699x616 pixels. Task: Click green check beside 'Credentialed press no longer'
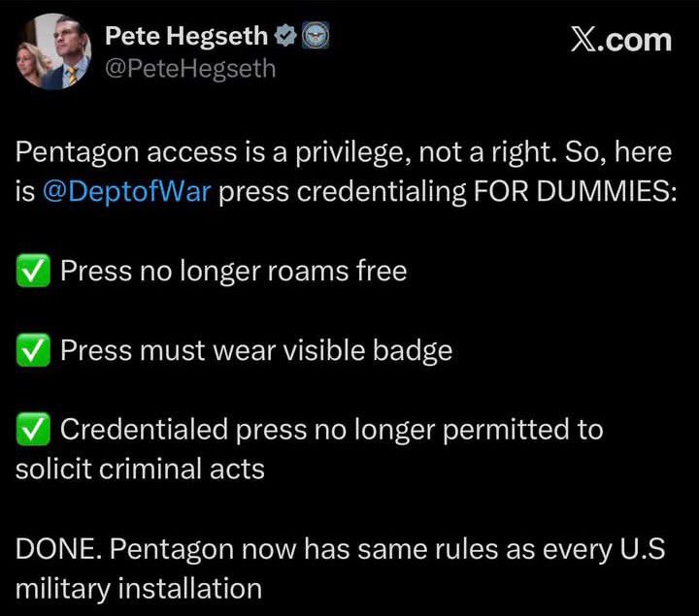[33, 430]
